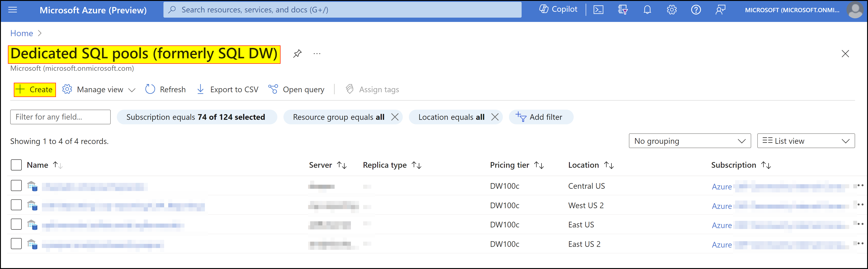Open Copilot in the header
Image resolution: width=868 pixels, height=269 pixels.
(558, 9)
